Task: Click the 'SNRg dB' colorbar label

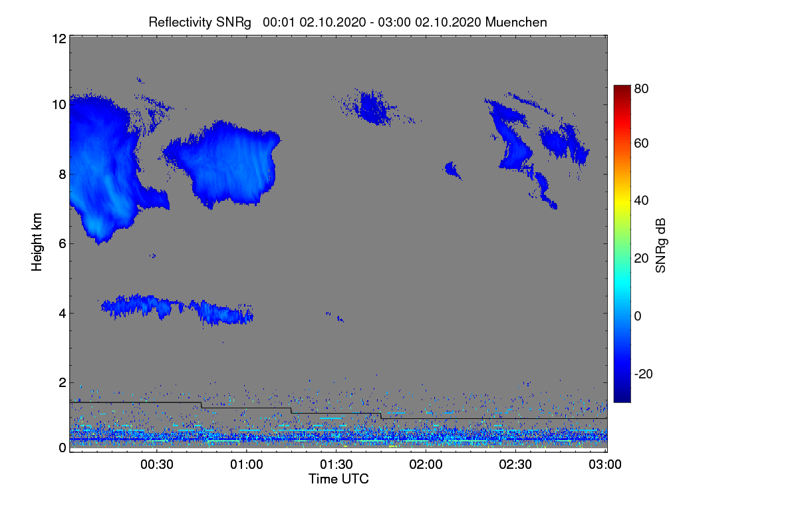Action: point(660,245)
